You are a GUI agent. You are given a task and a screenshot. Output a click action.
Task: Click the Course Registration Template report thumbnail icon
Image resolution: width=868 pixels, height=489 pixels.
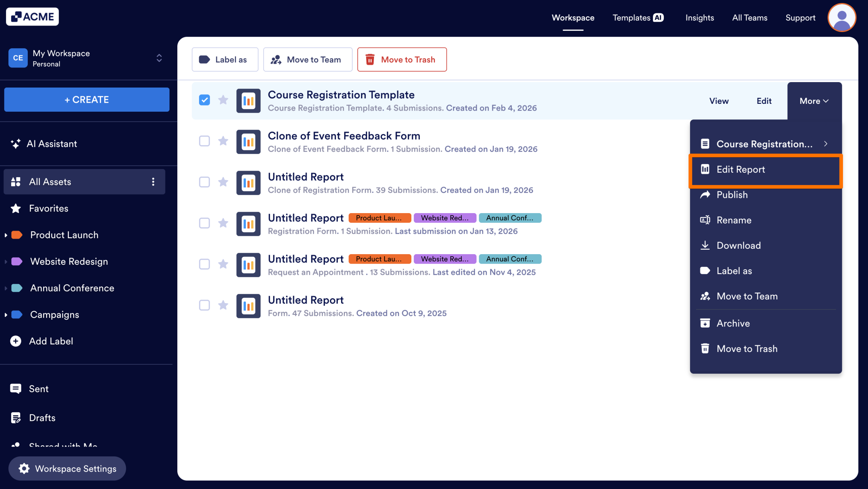(x=248, y=100)
